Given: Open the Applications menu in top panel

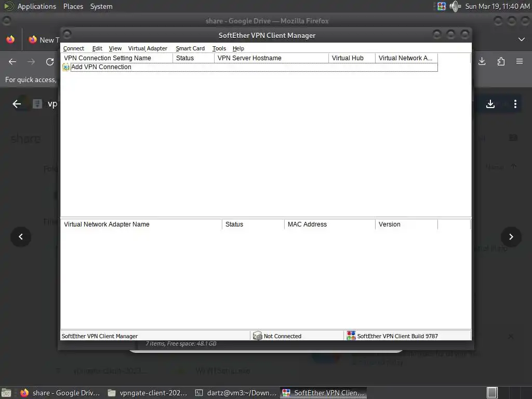Looking at the screenshot, I should click(37, 6).
